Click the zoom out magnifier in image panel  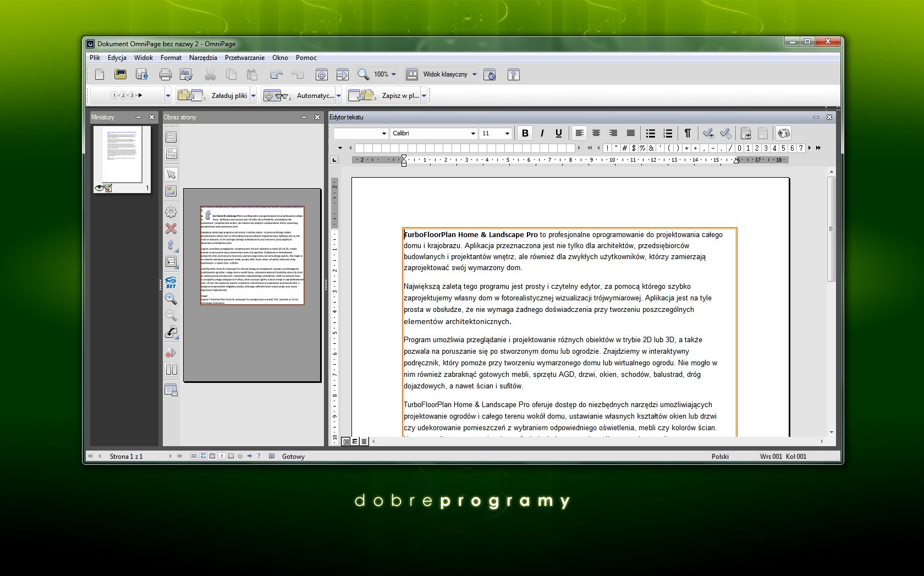point(171,315)
